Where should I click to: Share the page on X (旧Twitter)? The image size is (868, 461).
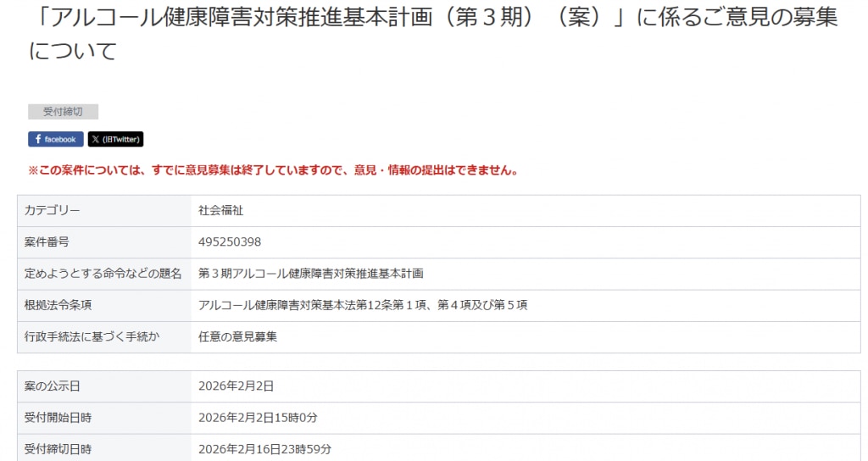tap(115, 139)
